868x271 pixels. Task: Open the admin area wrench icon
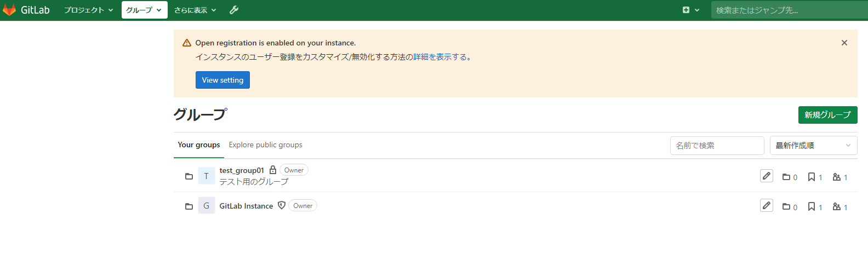(x=234, y=10)
